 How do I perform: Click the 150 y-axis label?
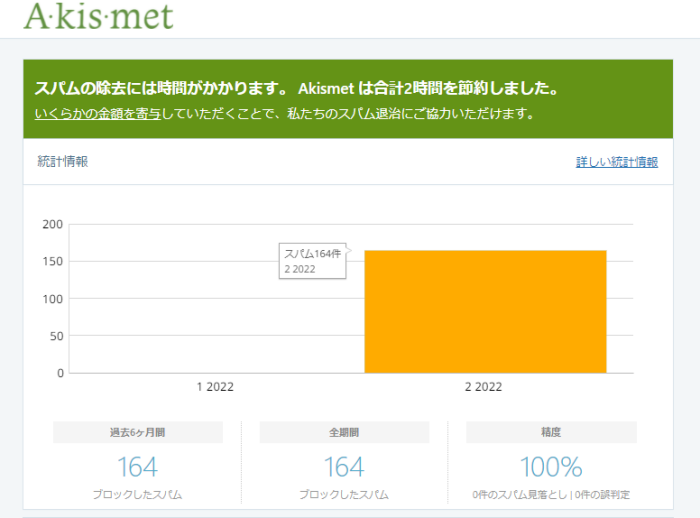(53, 262)
